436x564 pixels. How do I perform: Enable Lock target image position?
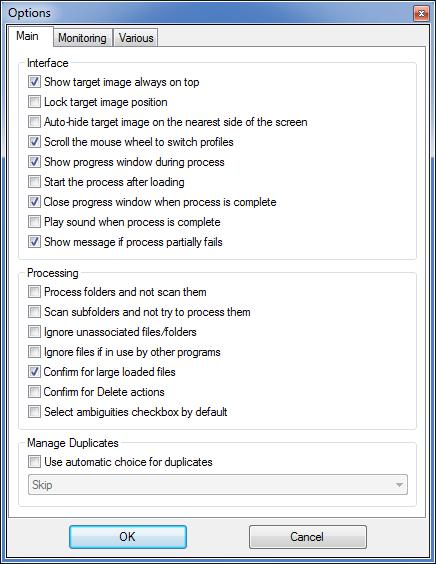[35, 101]
